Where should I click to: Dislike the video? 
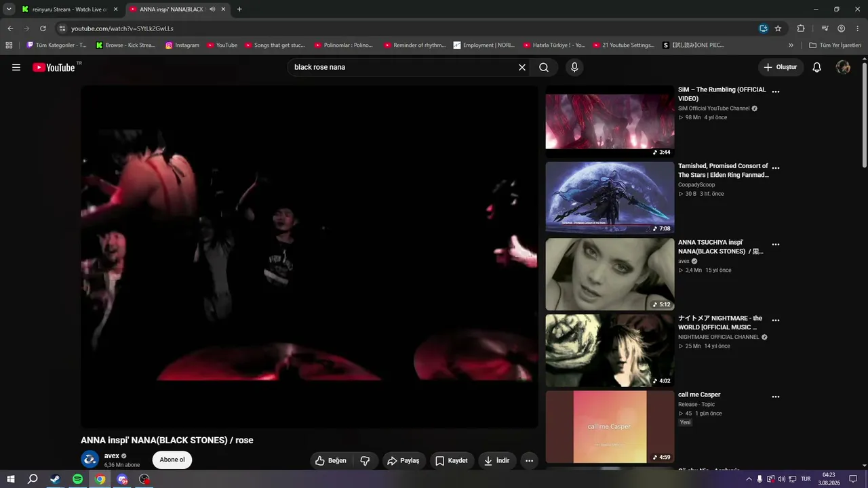[365, 460]
